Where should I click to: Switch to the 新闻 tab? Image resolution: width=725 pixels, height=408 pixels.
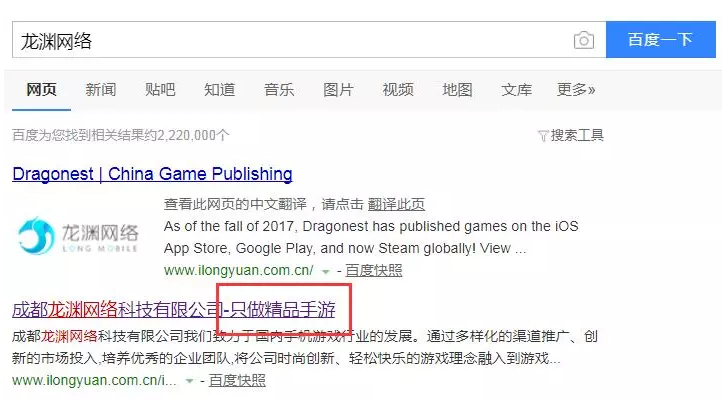coord(100,89)
